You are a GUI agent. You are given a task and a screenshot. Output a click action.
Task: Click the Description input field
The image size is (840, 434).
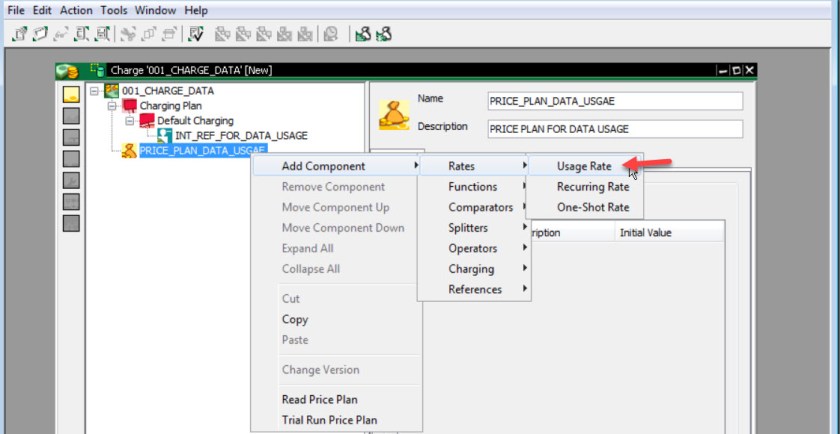615,129
